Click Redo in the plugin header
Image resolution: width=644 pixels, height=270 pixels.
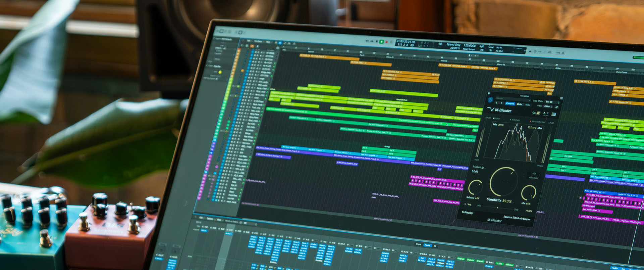coord(528,105)
